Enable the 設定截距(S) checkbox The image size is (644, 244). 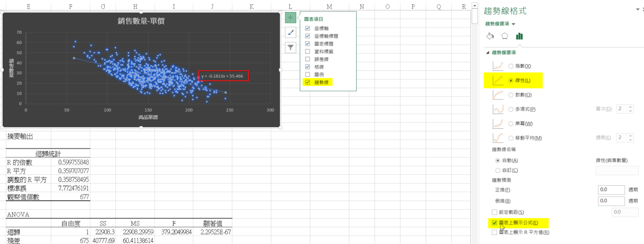494,212
